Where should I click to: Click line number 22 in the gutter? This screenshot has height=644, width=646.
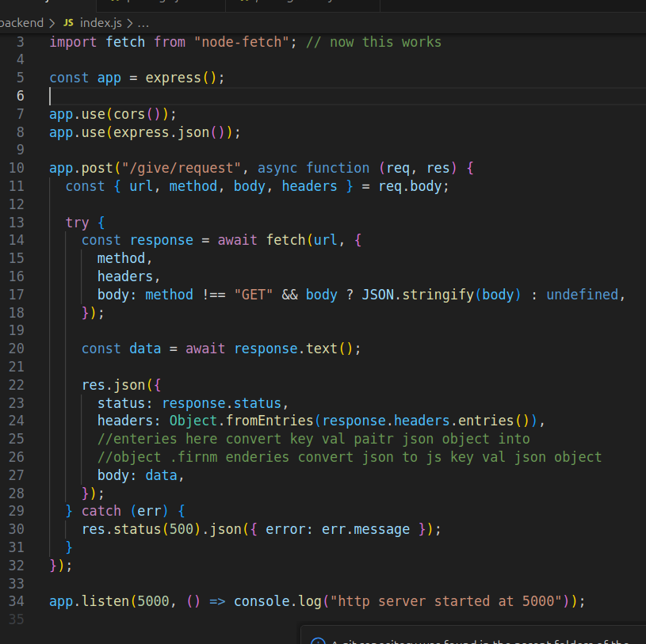17,385
